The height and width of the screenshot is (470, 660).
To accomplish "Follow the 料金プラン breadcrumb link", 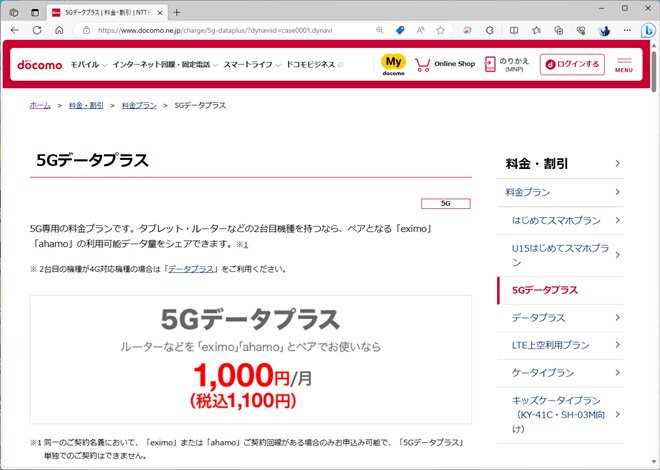I will pos(139,105).
